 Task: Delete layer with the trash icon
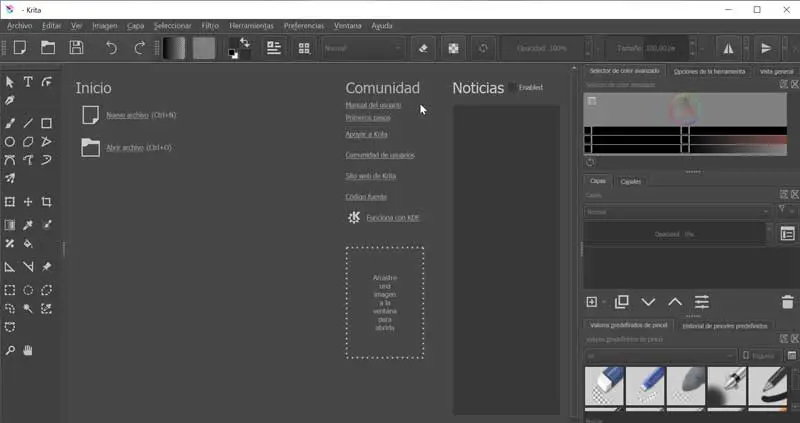coord(786,301)
